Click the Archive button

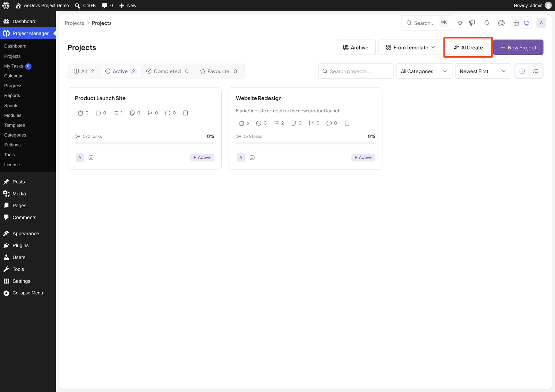click(x=356, y=47)
